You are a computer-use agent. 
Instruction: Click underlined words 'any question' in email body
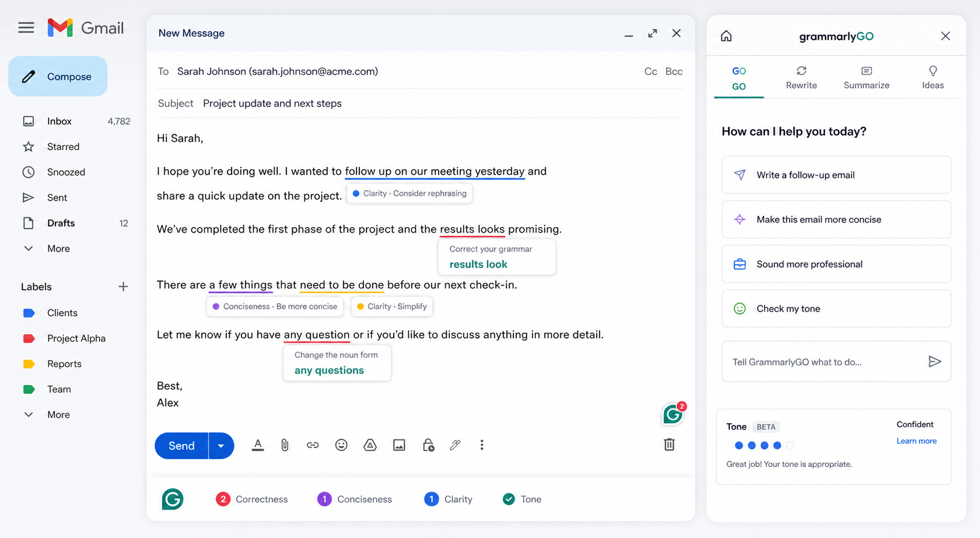tap(317, 335)
